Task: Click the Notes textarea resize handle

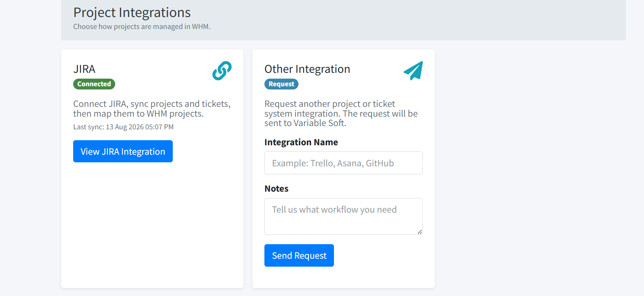Action: coord(419,232)
